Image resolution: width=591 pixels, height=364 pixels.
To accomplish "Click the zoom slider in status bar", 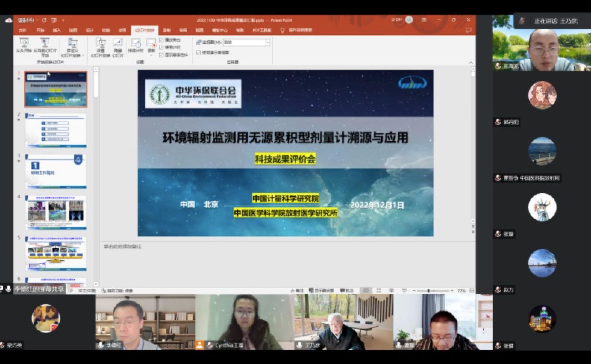I will click(428, 291).
